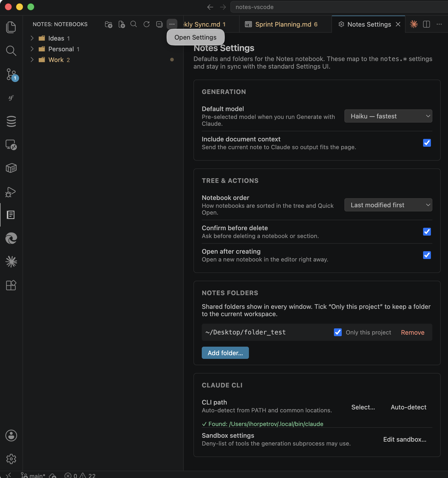Click the remote window indicator in status bar

[x=8, y=475]
